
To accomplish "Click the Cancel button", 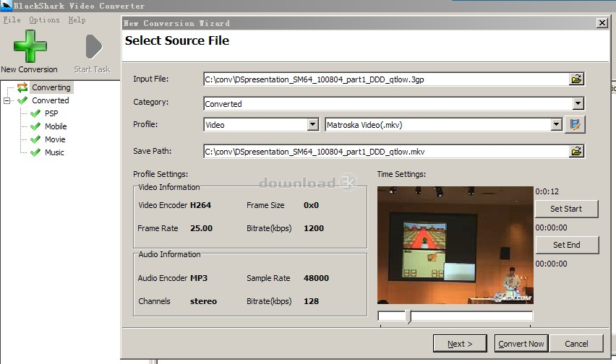I will click(576, 344).
